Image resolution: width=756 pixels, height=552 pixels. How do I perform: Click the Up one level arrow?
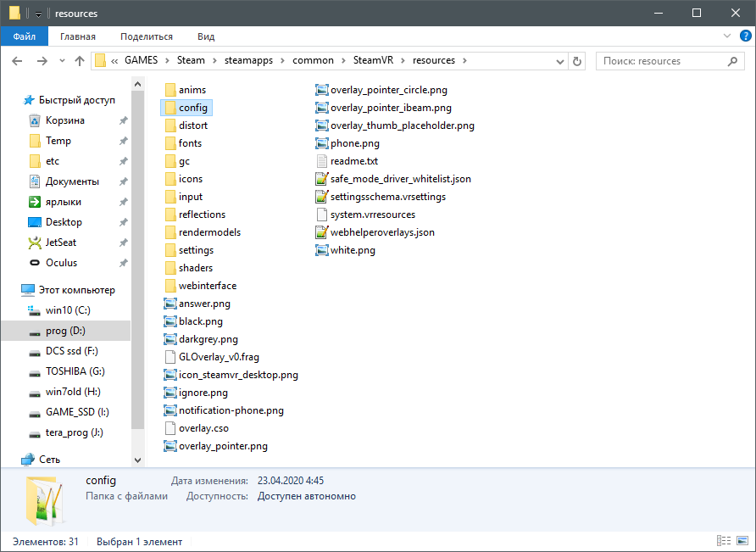coord(80,61)
